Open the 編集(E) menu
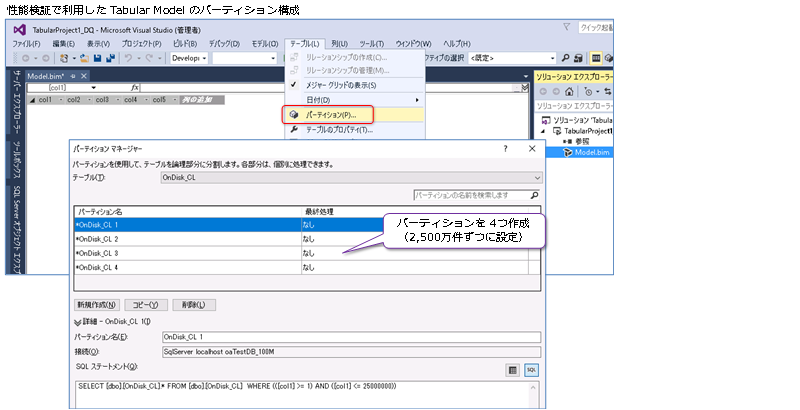800x410 pixels. [x=64, y=44]
